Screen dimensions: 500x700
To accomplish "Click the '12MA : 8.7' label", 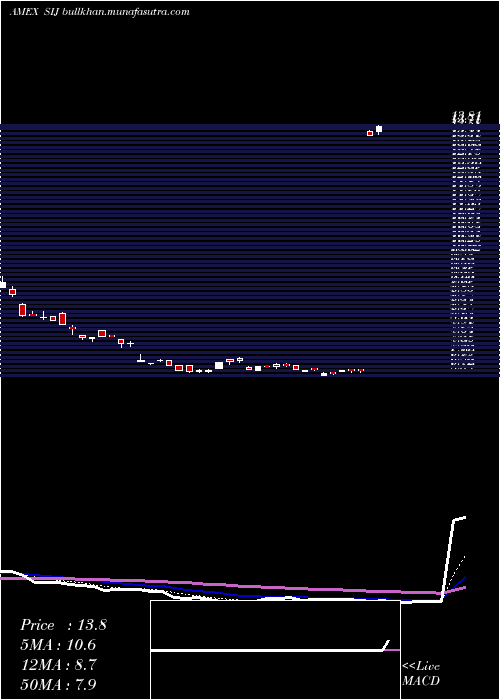I will (58, 664).
